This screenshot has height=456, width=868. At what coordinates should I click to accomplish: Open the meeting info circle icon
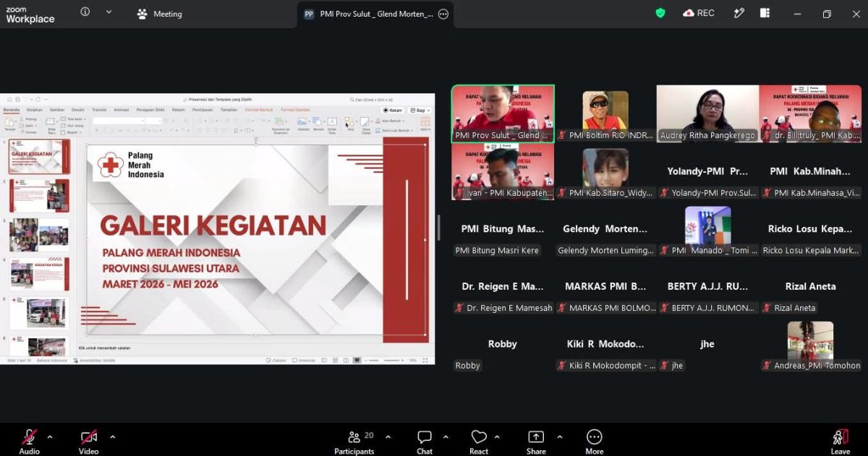tap(85, 12)
